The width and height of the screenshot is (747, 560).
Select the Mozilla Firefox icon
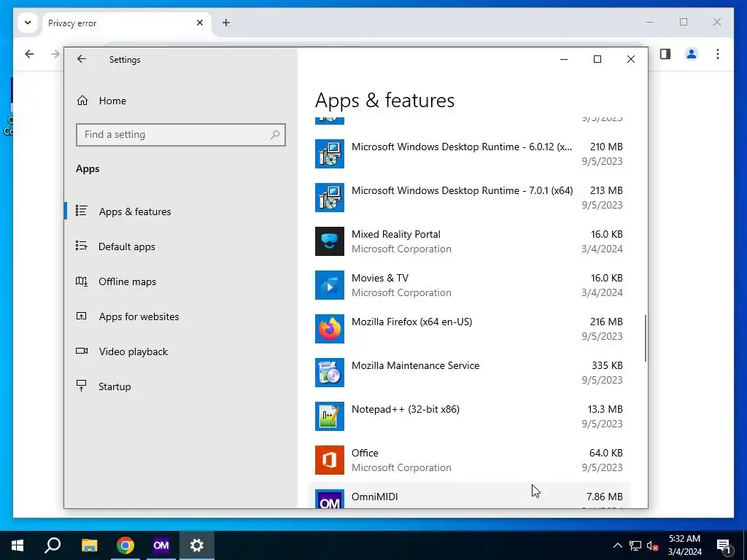click(x=330, y=329)
